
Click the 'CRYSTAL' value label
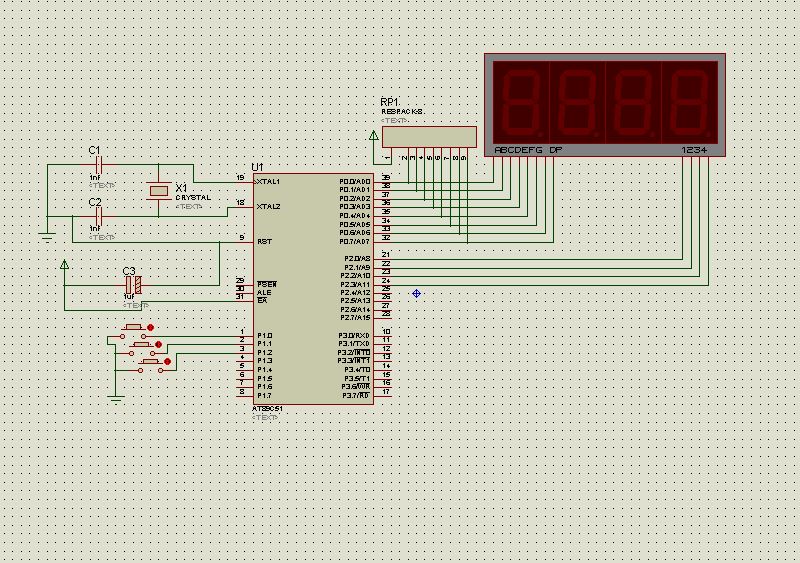(193, 198)
